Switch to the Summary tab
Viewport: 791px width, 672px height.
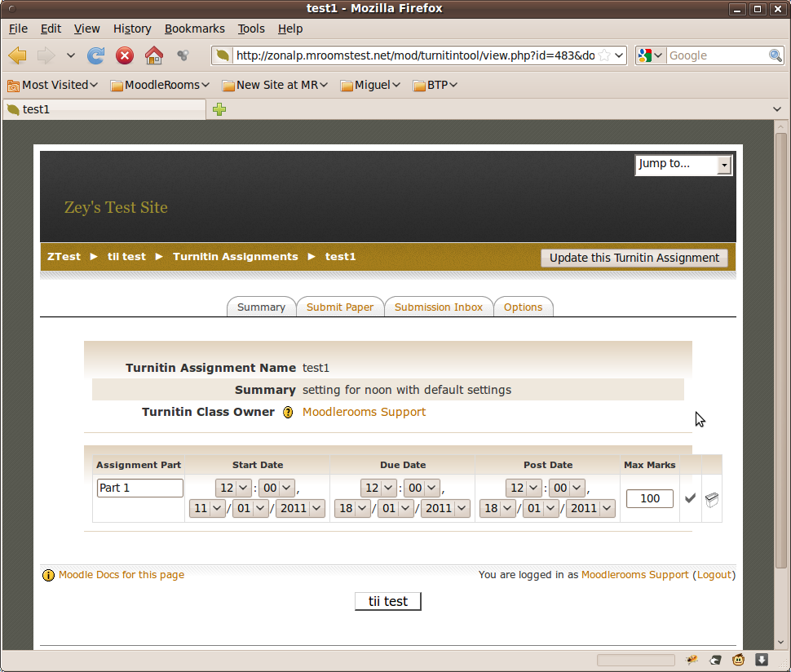click(261, 307)
